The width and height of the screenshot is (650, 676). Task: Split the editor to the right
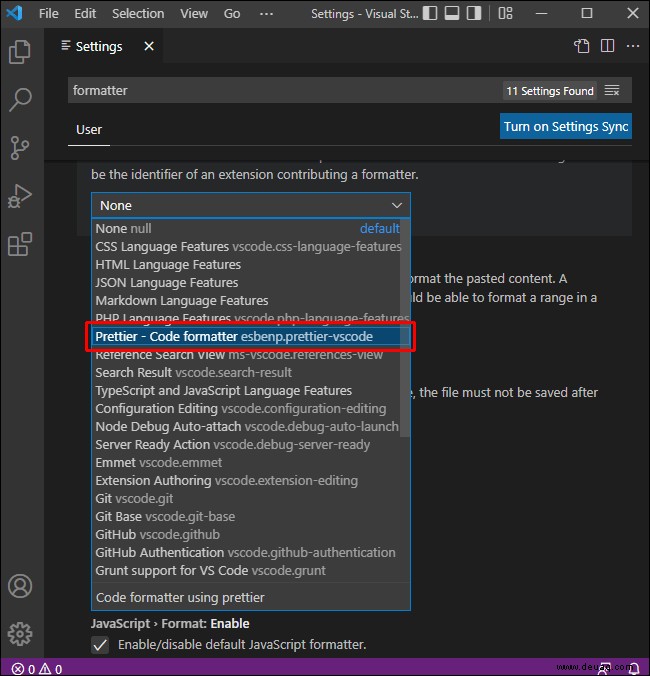(x=607, y=46)
